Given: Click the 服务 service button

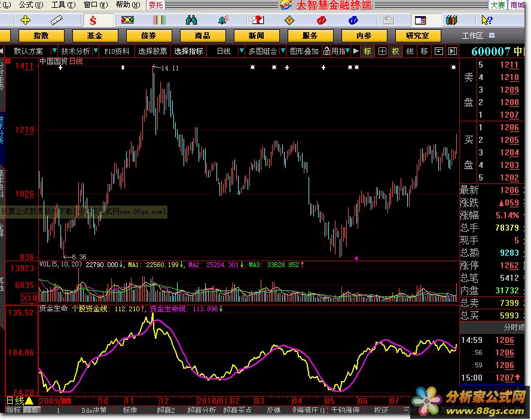Looking at the screenshot, I should pos(310,35).
